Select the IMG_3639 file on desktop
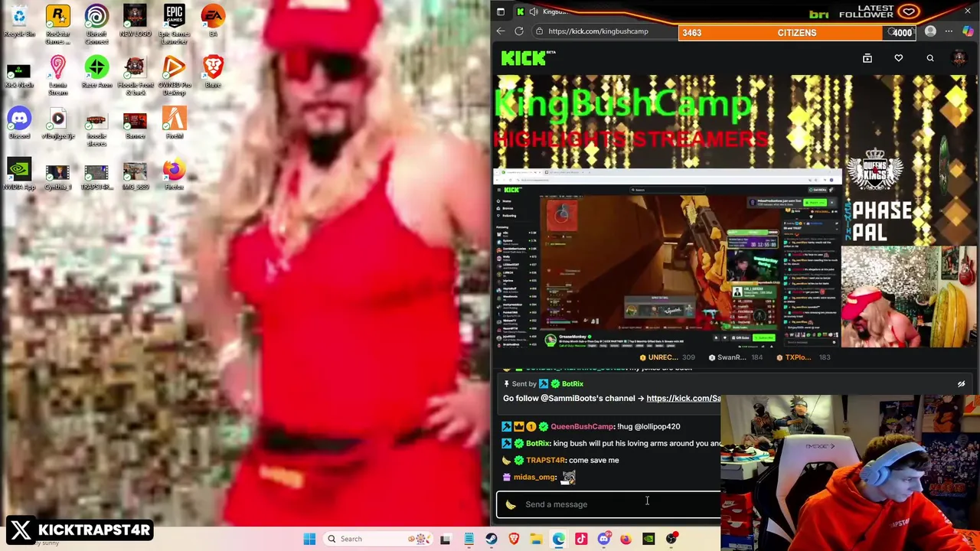This screenshot has width=980, height=551. coord(135,175)
